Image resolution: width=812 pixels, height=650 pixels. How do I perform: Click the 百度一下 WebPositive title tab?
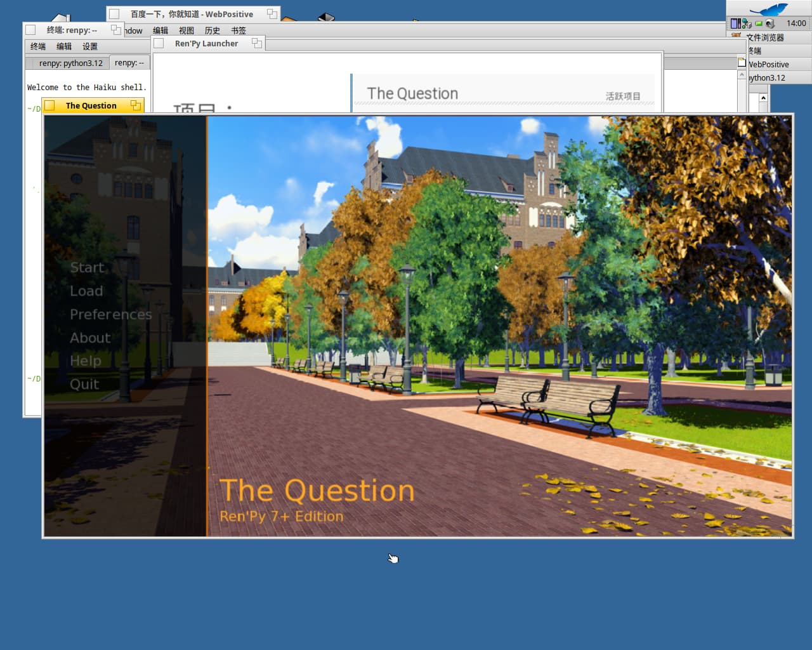click(x=193, y=14)
